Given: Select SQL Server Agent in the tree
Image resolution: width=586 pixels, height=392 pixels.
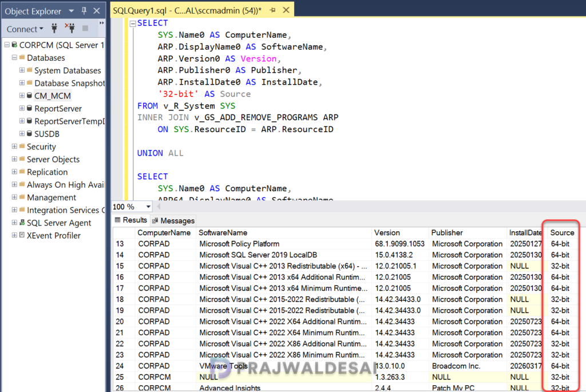Looking at the screenshot, I should click(59, 223).
